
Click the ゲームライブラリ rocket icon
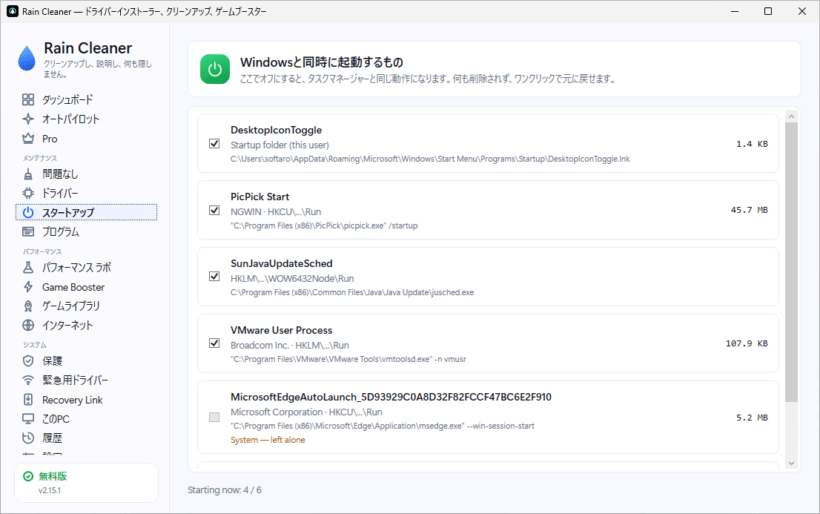point(28,306)
